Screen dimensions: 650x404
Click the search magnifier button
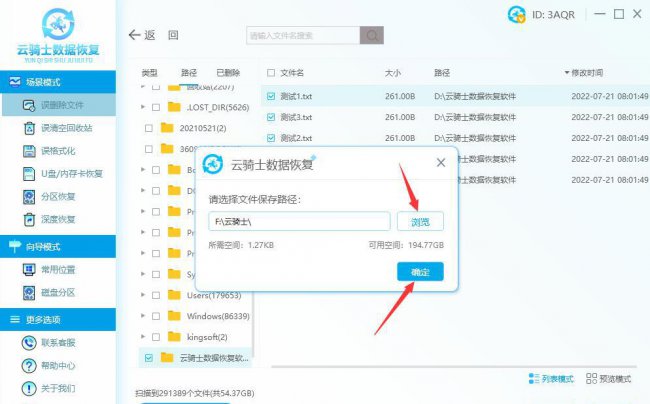pyautogui.click(x=372, y=35)
